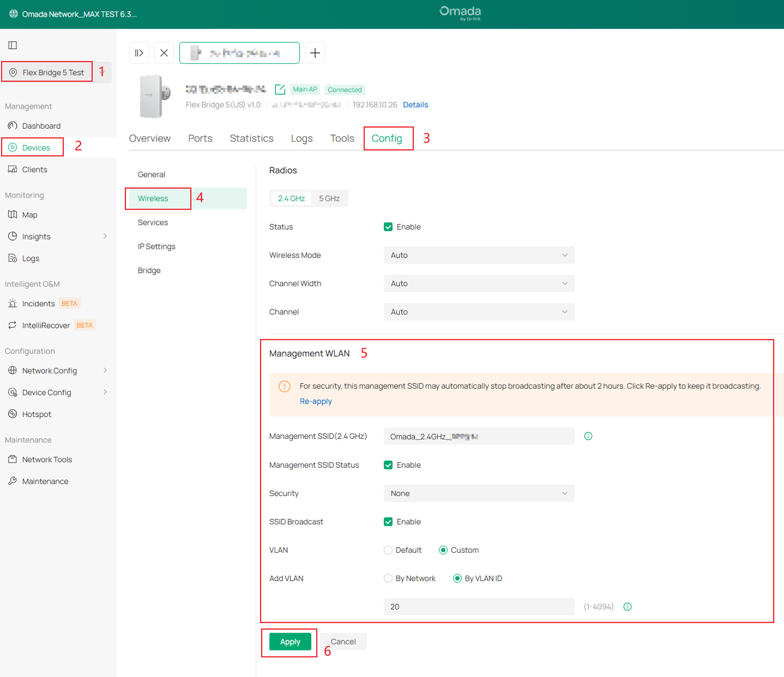The image size is (784, 677).
Task: Click the Cancel button
Action: [x=343, y=642]
